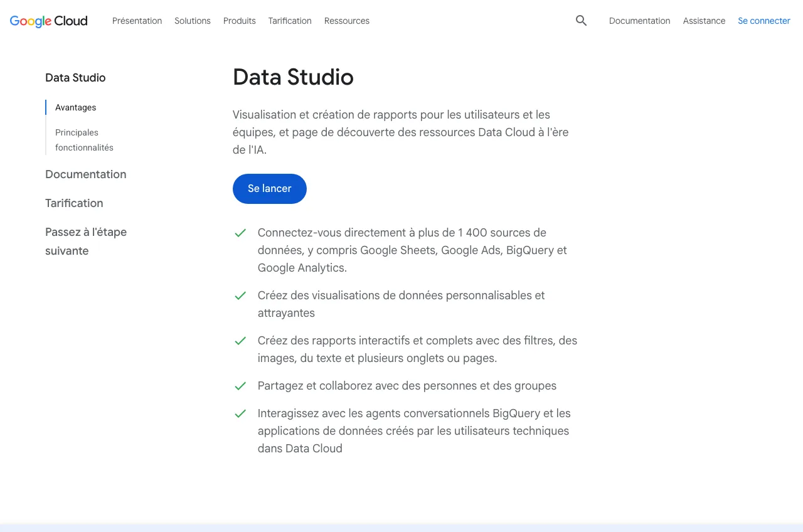Open the Présentation menu

137,21
